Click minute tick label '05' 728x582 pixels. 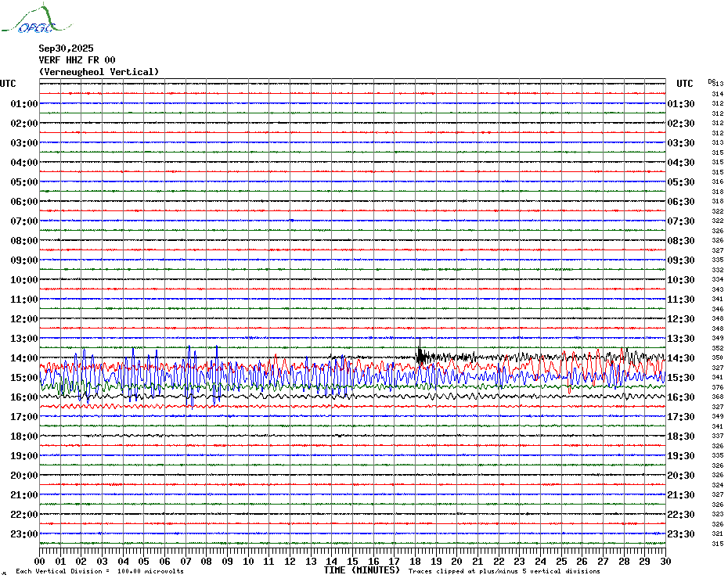pos(144,562)
